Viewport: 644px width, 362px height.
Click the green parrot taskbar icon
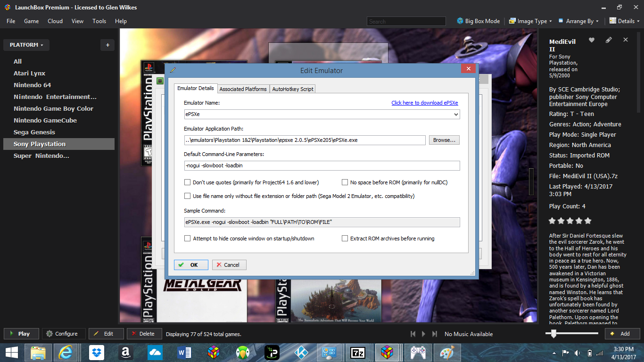[x=242, y=352]
